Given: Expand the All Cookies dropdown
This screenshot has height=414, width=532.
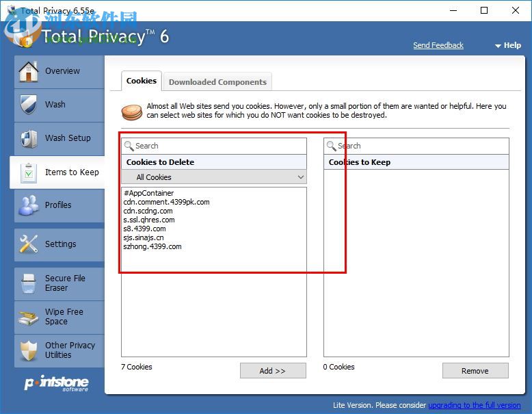Looking at the screenshot, I should tap(214, 177).
